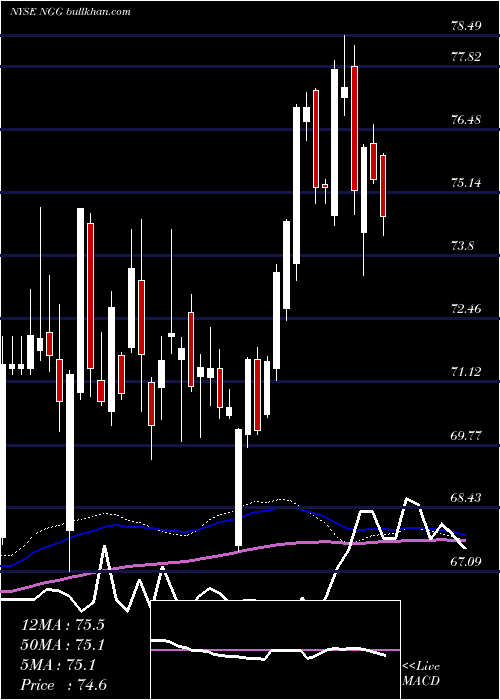Click the 5MA : 75.1 reading
Viewport: 500px width, 700px height.
coord(58,665)
